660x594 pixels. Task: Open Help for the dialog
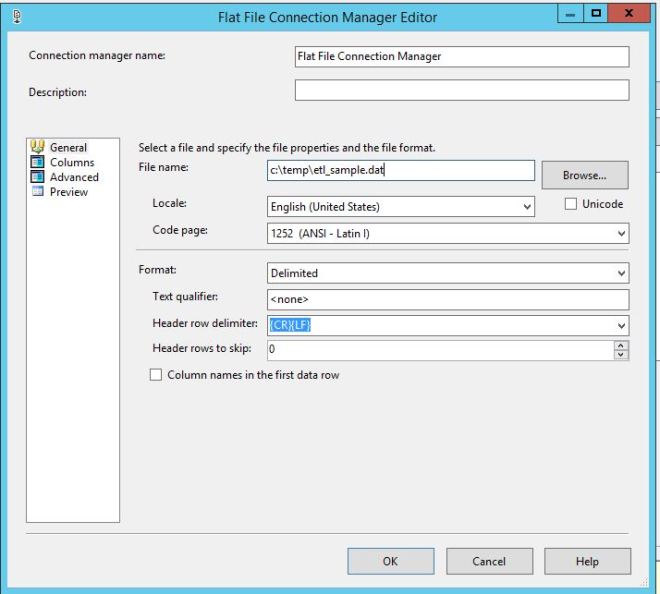pos(587,561)
